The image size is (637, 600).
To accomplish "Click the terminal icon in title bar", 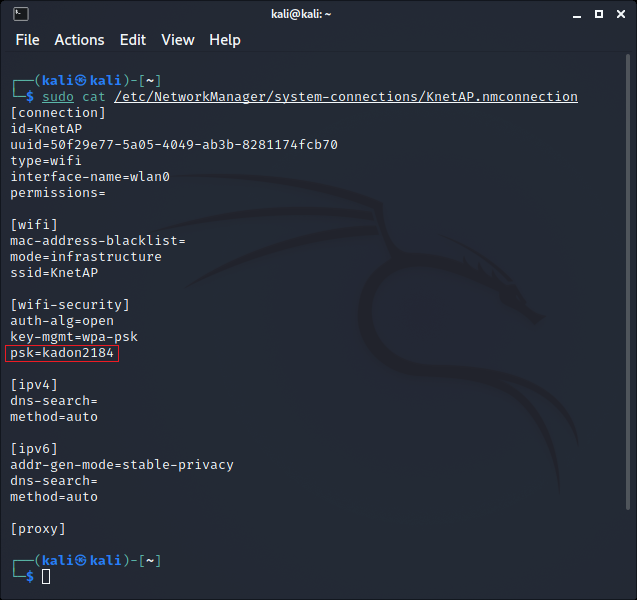I will pyautogui.click(x=21, y=14).
